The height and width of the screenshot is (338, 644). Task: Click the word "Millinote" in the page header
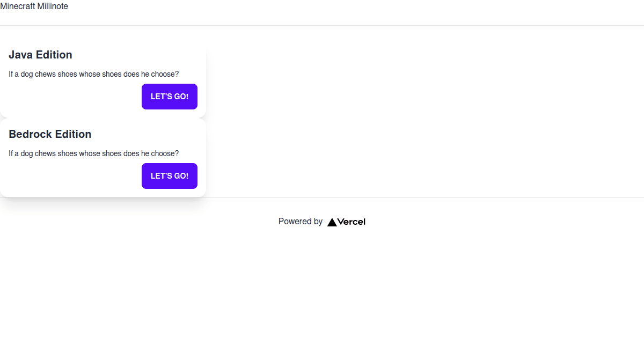click(x=53, y=6)
